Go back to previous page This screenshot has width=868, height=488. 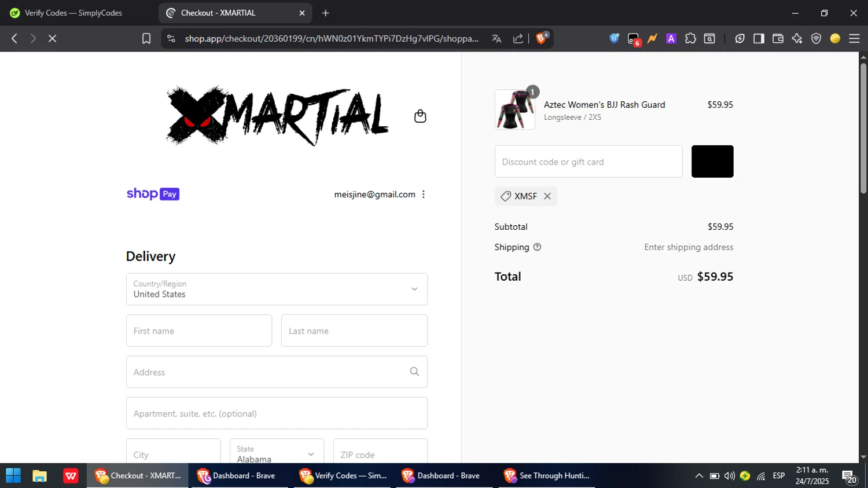point(14,38)
